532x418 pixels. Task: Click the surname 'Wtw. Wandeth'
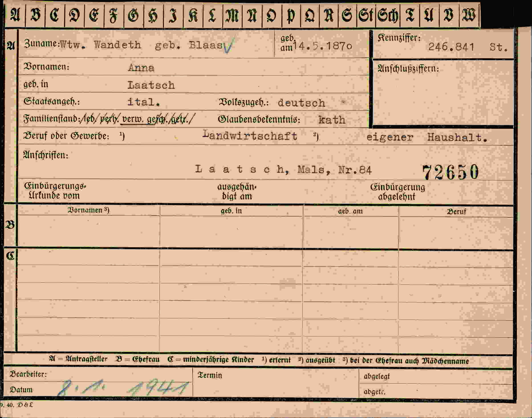point(100,45)
